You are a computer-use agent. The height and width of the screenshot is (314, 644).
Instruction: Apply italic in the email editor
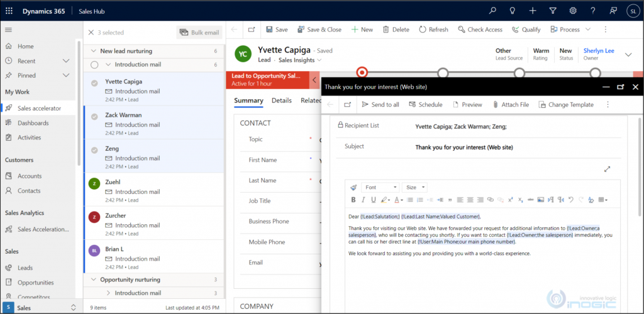click(x=363, y=200)
